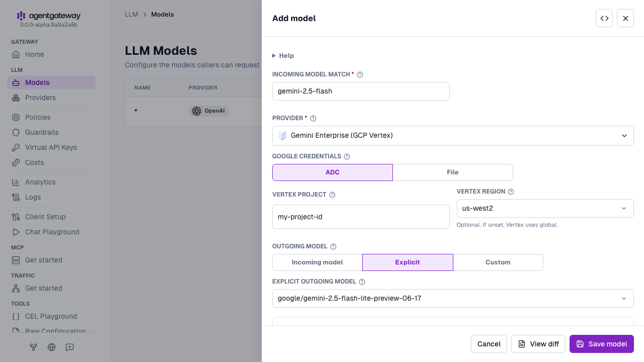Open Policies page in sidebar
The height and width of the screenshot is (362, 644).
click(x=51, y=117)
